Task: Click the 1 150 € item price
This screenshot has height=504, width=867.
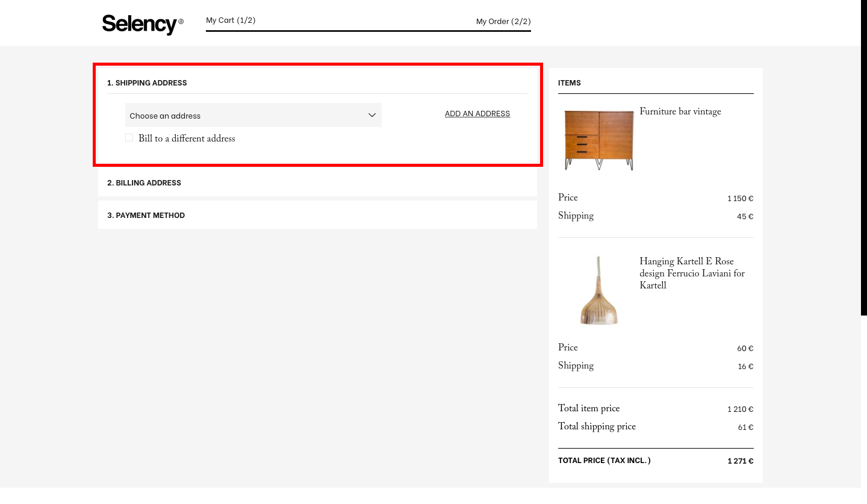Action: 740,199
